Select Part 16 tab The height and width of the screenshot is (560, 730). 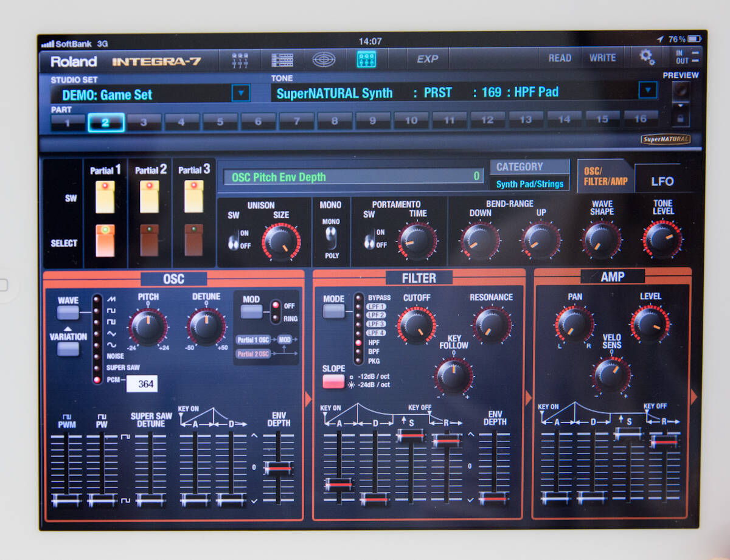(x=640, y=119)
